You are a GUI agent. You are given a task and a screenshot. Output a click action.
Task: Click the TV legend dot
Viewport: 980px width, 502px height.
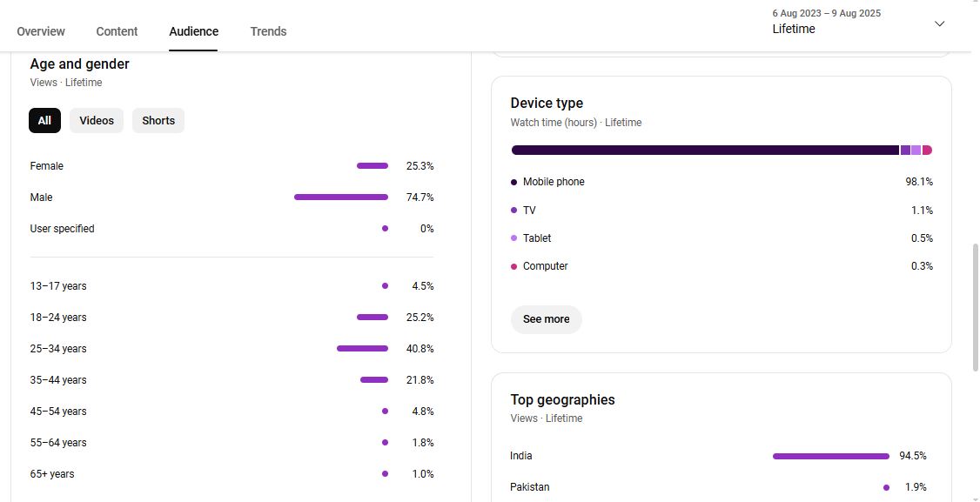[514, 211]
